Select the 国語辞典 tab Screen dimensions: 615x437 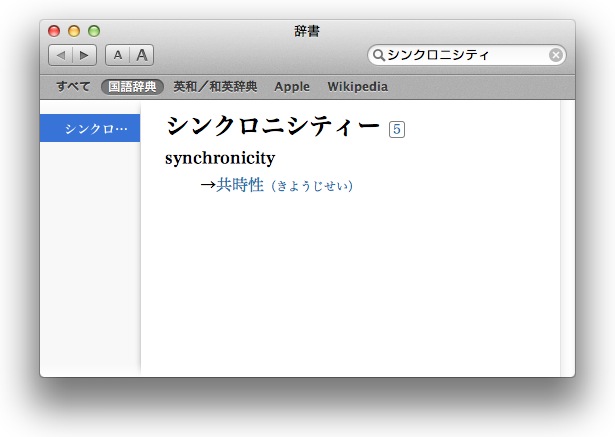pyautogui.click(x=132, y=87)
